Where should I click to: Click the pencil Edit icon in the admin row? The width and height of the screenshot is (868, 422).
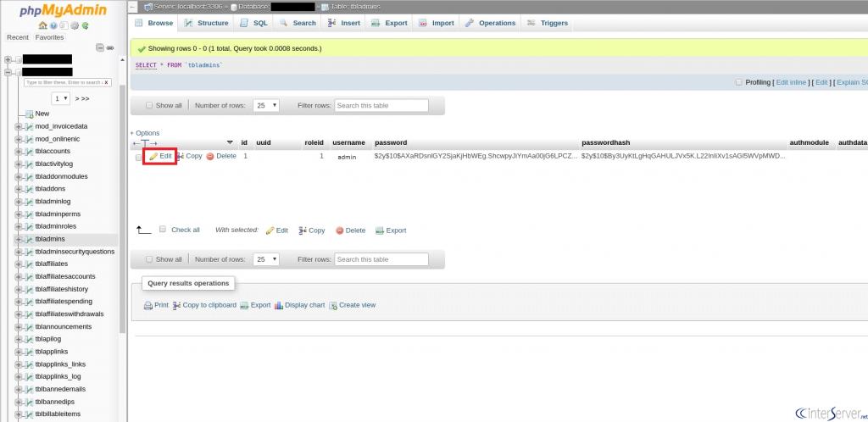(153, 157)
